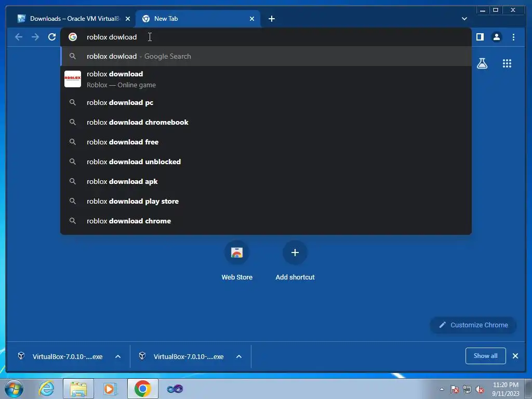The image size is (532, 399).
Task: Pick the 'roblox download chromebook' suggestion
Action: tap(266, 122)
